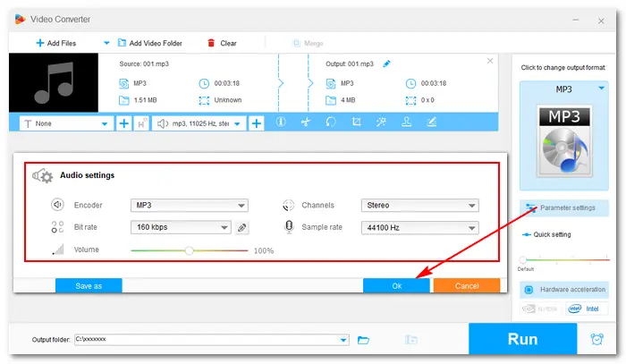Click the Source: 001.mp3 text
The image size is (626, 364).
pos(144,63)
